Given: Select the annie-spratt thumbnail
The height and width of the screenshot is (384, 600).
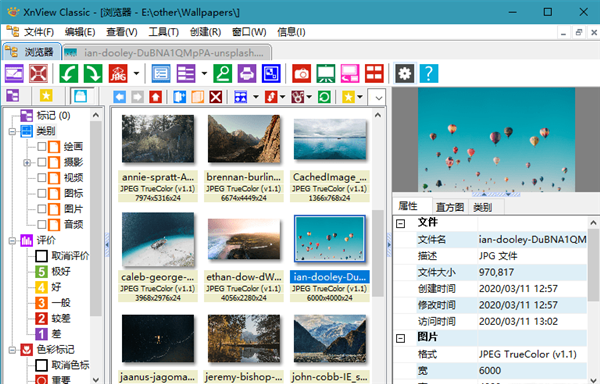Looking at the screenshot, I should tap(158, 139).
